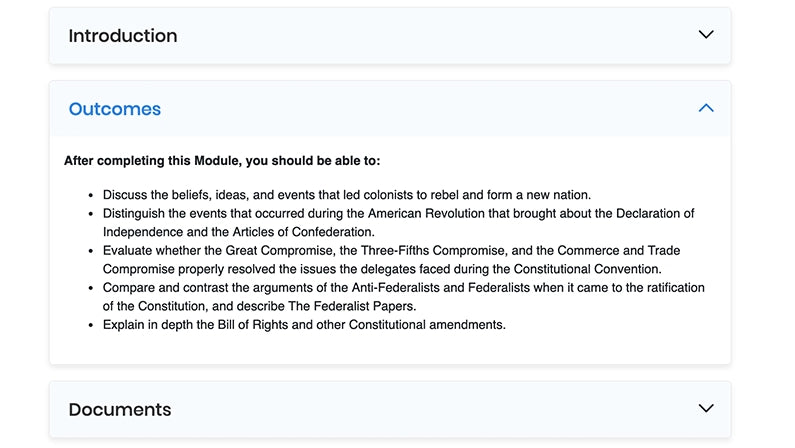Open the Introduction accordion heading
The height and width of the screenshot is (448, 795).
click(x=123, y=36)
